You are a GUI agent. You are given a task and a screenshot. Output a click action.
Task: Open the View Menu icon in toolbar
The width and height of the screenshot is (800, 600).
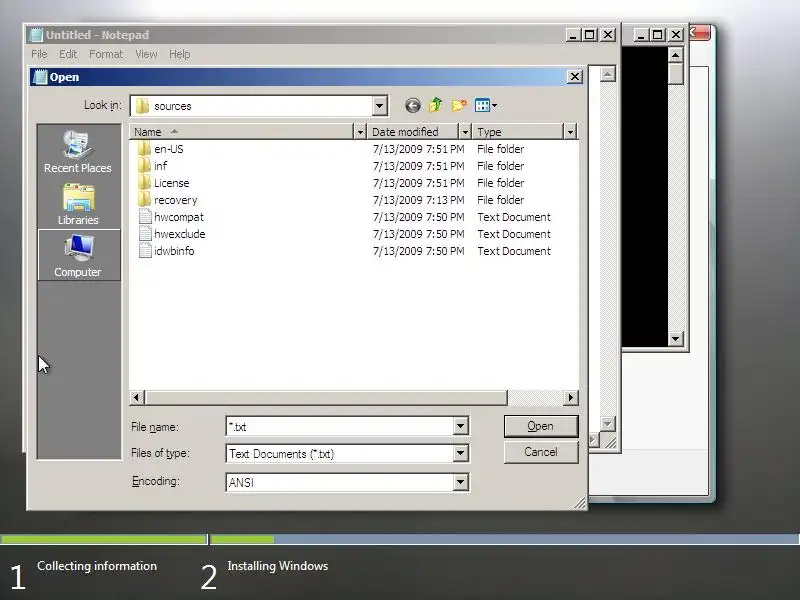(486, 106)
